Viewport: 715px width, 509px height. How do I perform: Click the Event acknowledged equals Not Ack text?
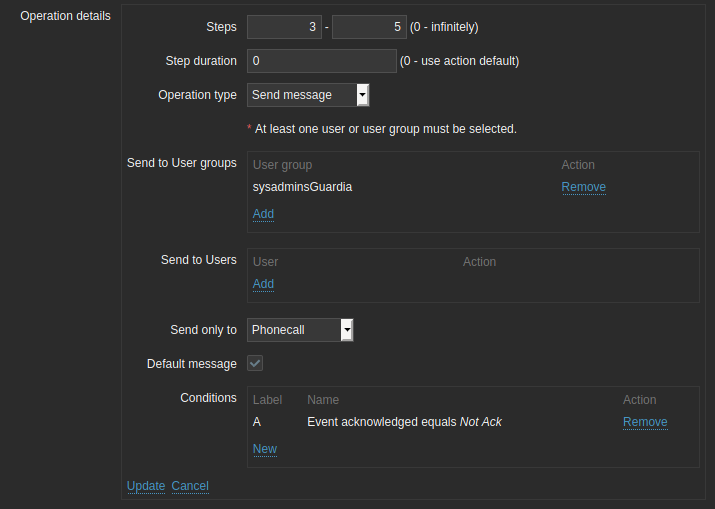point(404,422)
